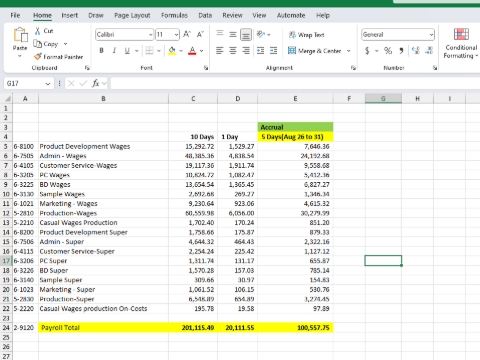
Task: Select top align icon
Action: 220,34
